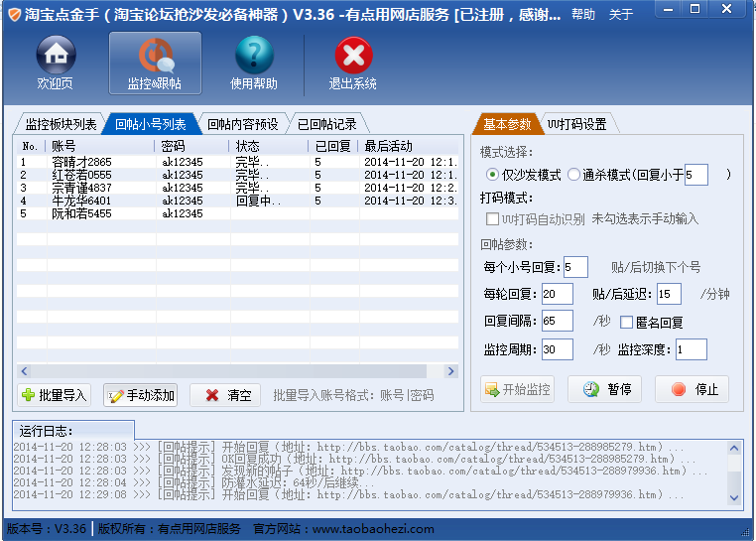Switch to 监控板块列表 tab
This screenshot has width=756, height=541.
(61, 124)
